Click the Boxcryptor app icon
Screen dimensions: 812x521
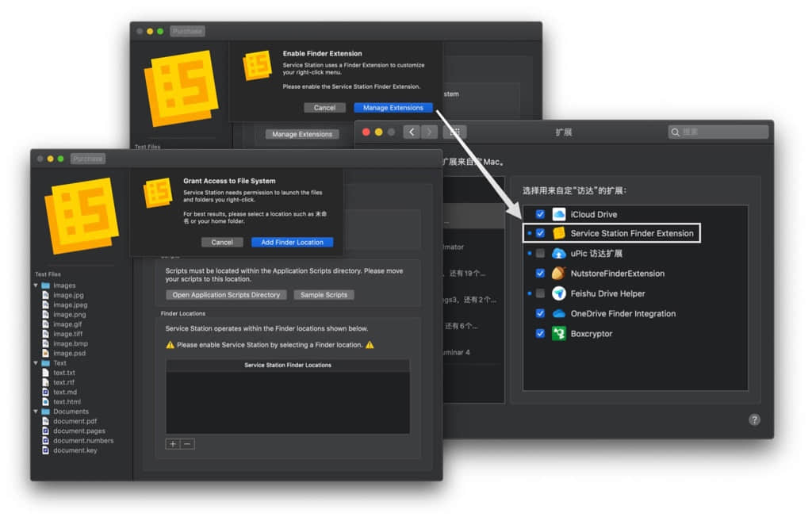pyautogui.click(x=559, y=334)
